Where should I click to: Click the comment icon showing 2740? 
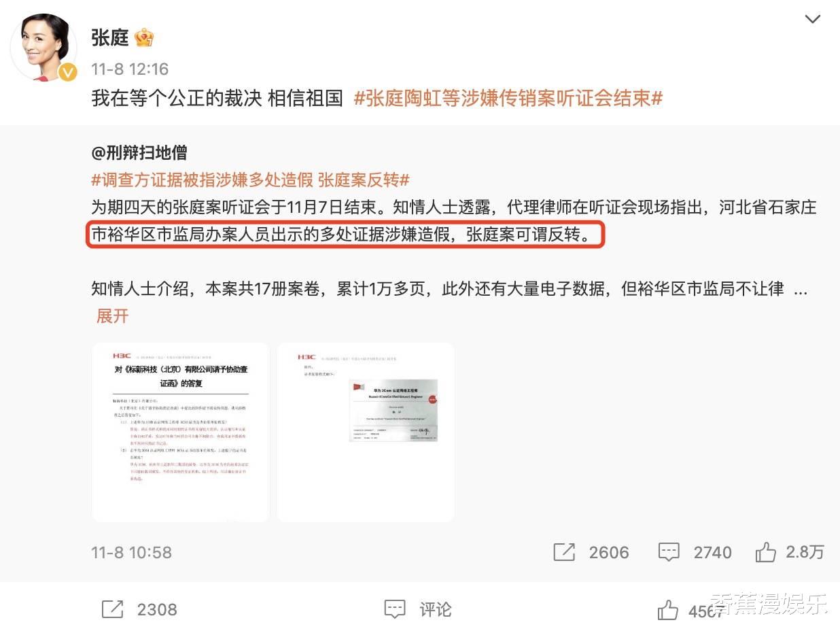pyautogui.click(x=669, y=552)
